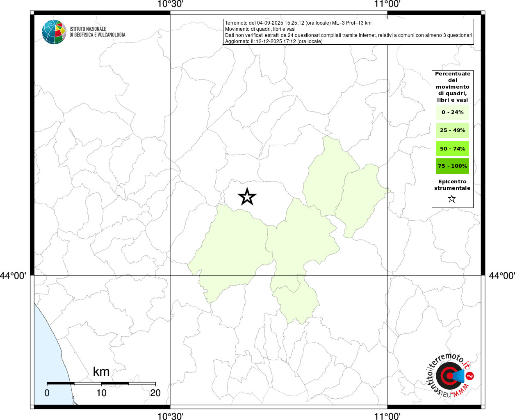Click the 'km' scale bar label

101,371
